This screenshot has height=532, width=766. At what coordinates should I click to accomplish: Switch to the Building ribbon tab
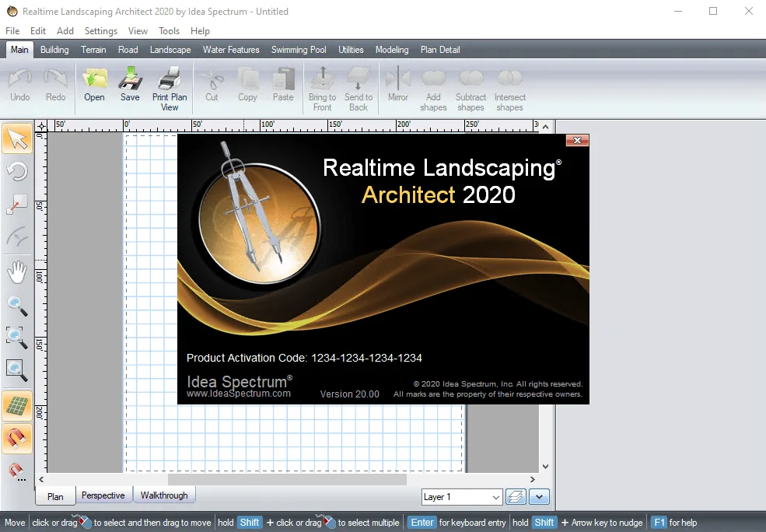pos(54,49)
